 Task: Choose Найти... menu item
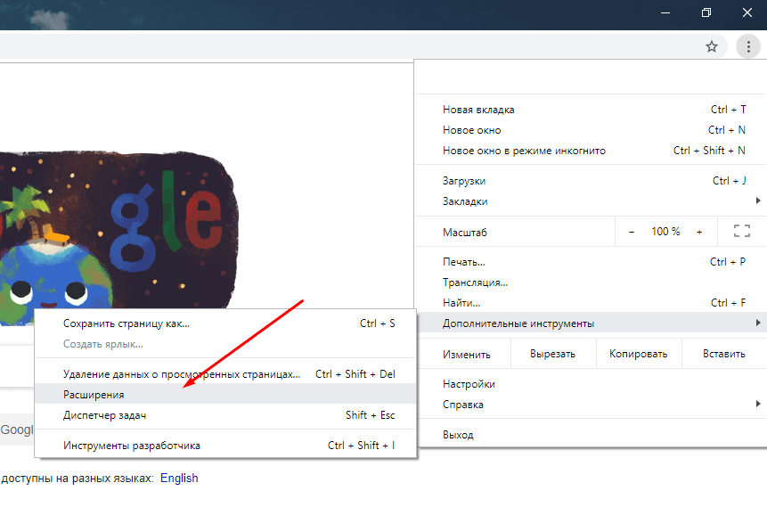tap(591, 303)
